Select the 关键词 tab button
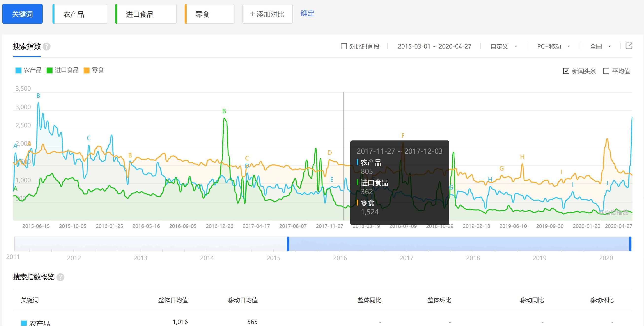The height and width of the screenshot is (326, 644). (x=22, y=14)
